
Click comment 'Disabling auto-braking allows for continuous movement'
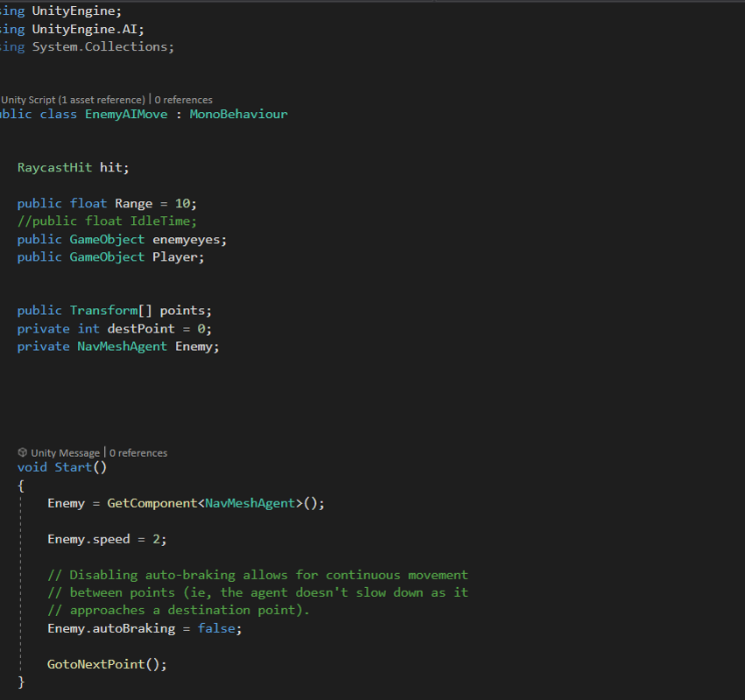click(x=257, y=575)
